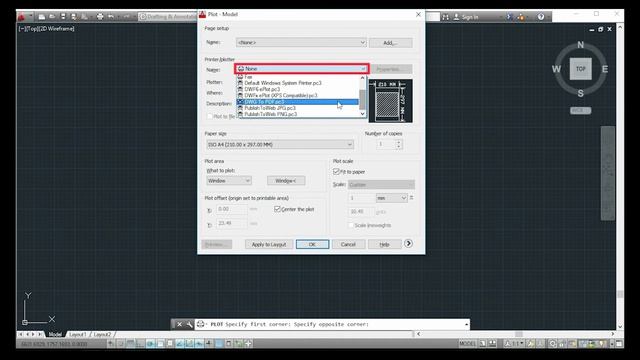Click the horizontal scrollbar right arrow
The image size is (640, 360).
[x=612, y=334]
